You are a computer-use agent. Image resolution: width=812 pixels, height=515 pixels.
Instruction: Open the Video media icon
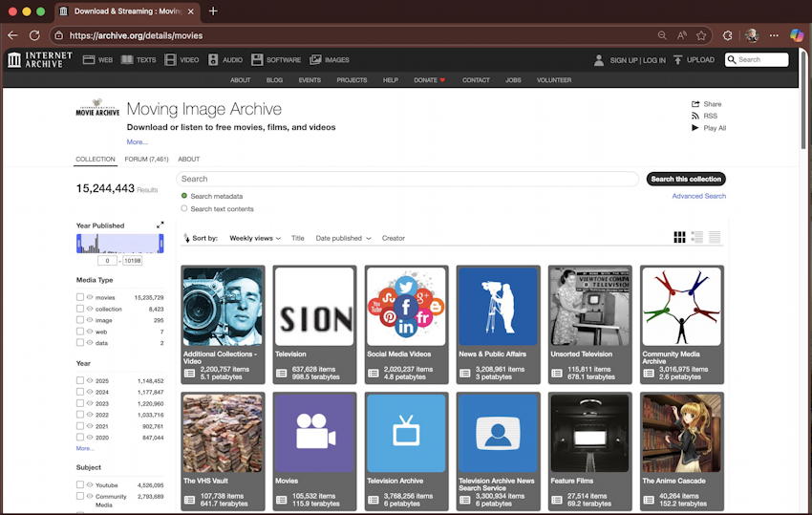(x=170, y=59)
